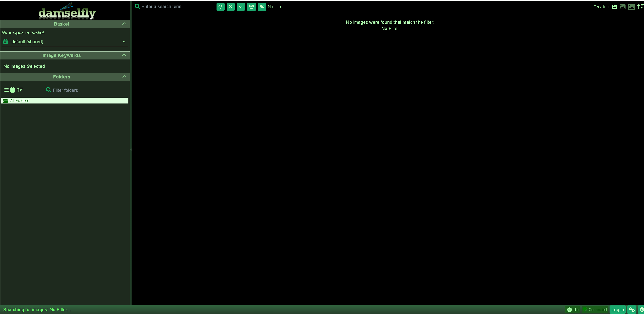644x314 pixels.
Task: Select the large thumbnail size
Action: coord(631,7)
